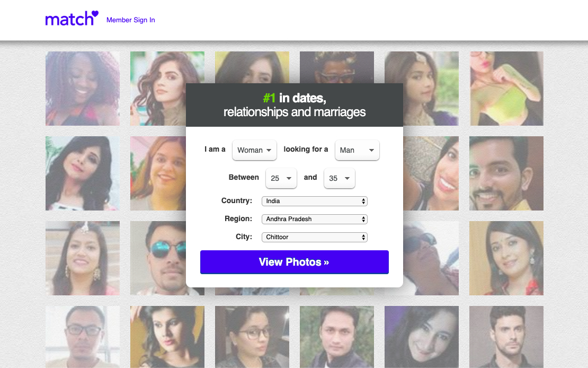Viewport: 588px width, 368px height.
Task: Expand the City dropdown showing Chittoor
Action: click(315, 238)
